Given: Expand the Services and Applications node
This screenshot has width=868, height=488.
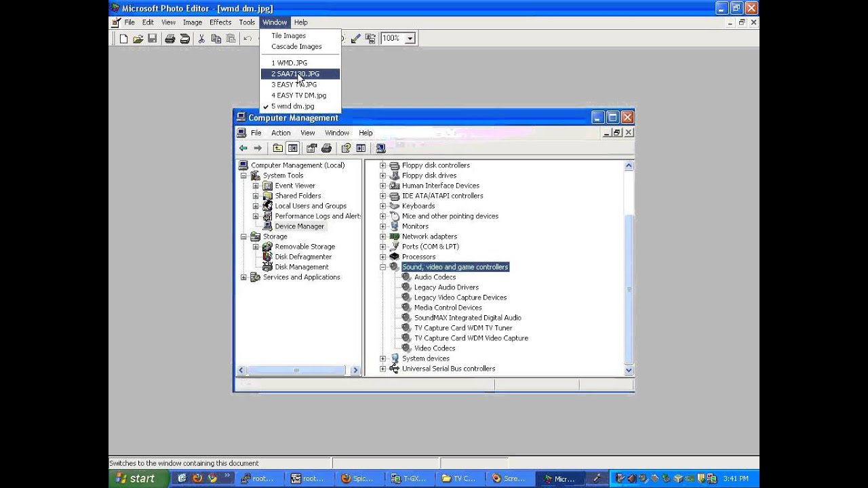Looking at the screenshot, I should tap(243, 277).
